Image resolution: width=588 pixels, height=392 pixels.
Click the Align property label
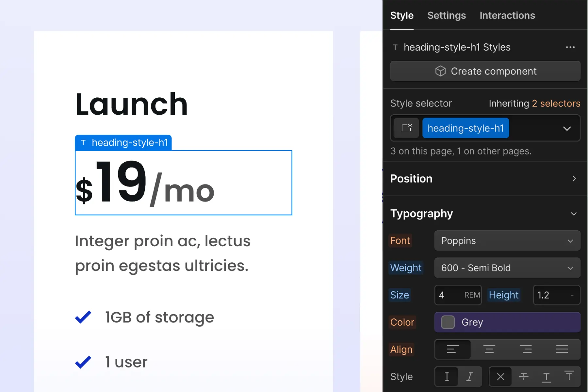(x=401, y=349)
